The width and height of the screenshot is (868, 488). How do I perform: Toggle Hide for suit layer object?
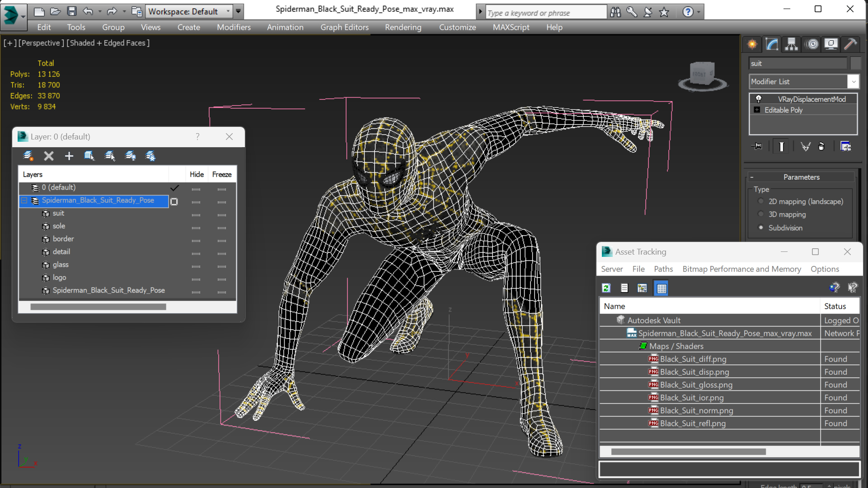196,215
